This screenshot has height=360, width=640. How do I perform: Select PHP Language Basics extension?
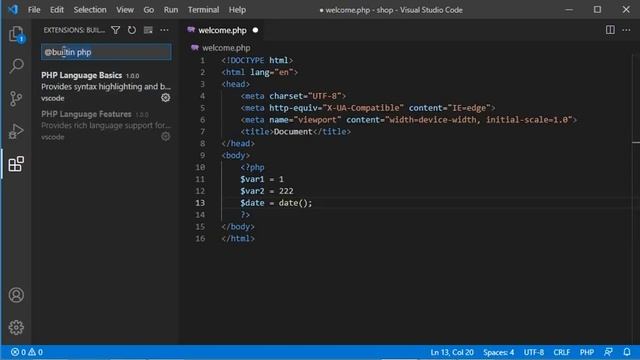pos(106,87)
